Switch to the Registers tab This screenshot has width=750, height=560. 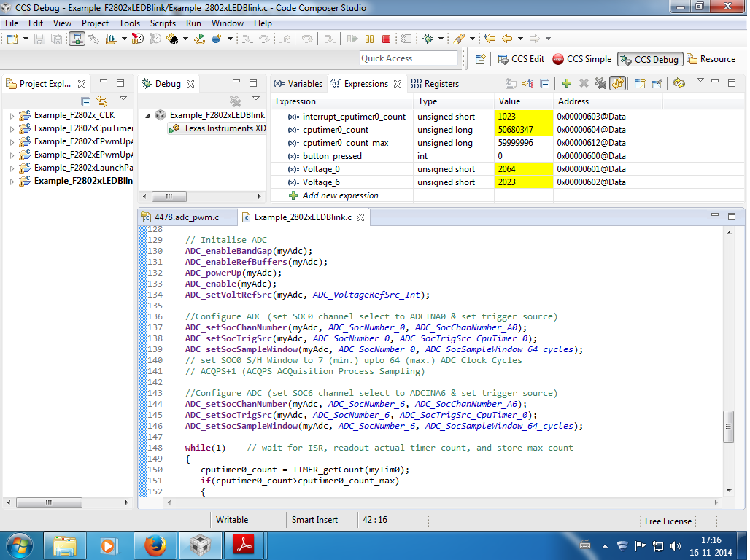pos(435,84)
